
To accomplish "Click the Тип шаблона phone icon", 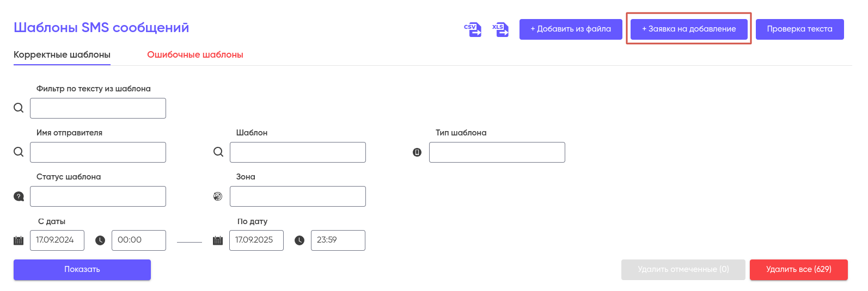I will [x=417, y=152].
